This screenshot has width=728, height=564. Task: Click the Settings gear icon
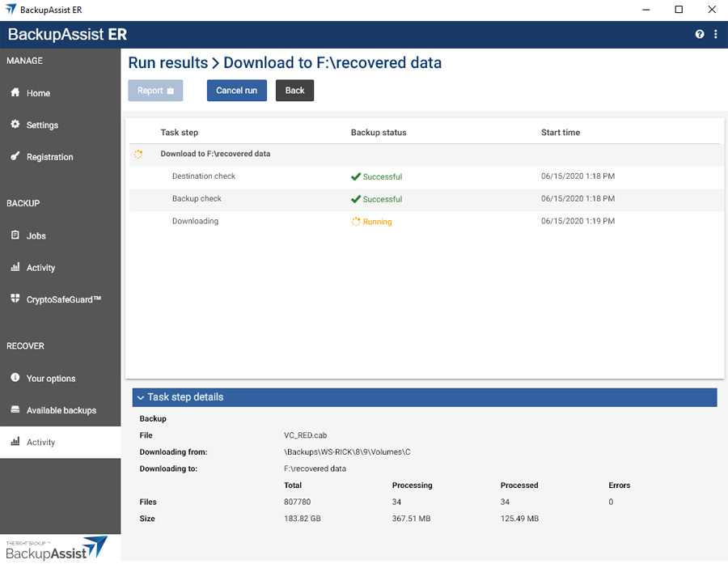pos(15,124)
